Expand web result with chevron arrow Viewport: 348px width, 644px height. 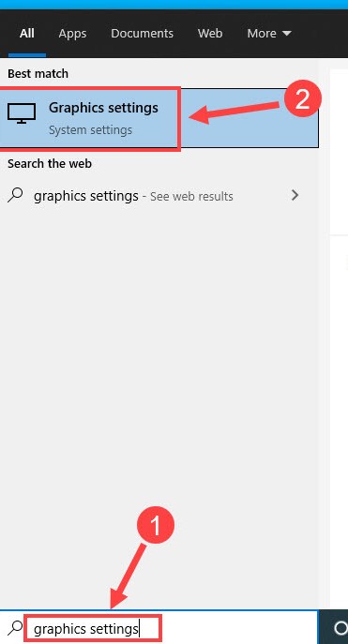point(295,195)
